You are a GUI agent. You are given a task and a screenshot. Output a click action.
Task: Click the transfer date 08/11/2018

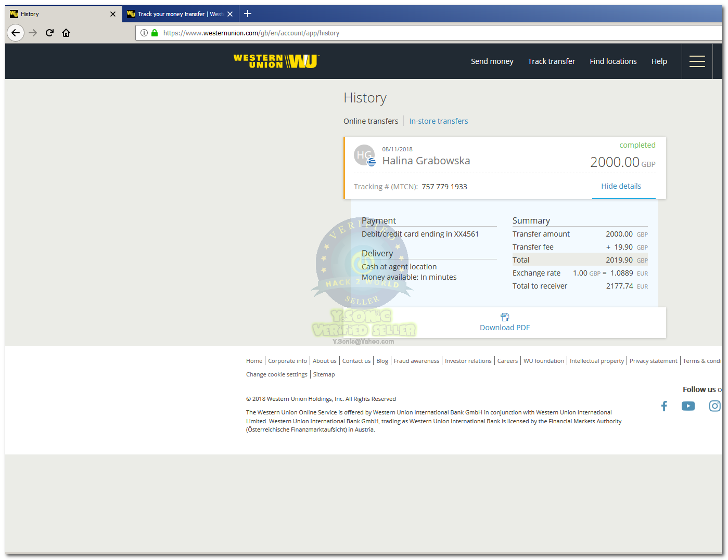coord(397,149)
